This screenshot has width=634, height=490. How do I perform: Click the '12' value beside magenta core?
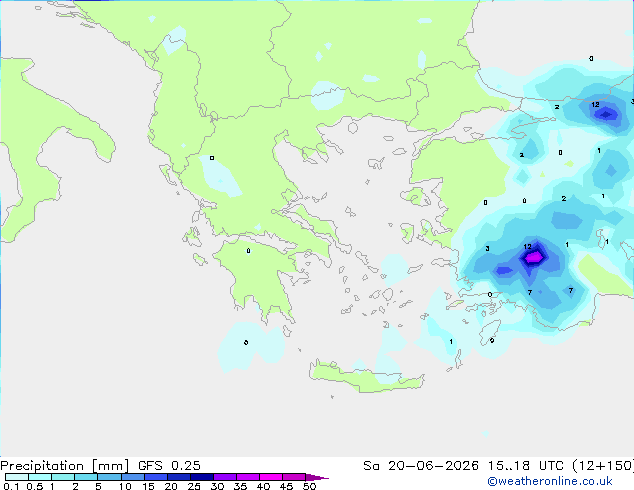coord(527,247)
